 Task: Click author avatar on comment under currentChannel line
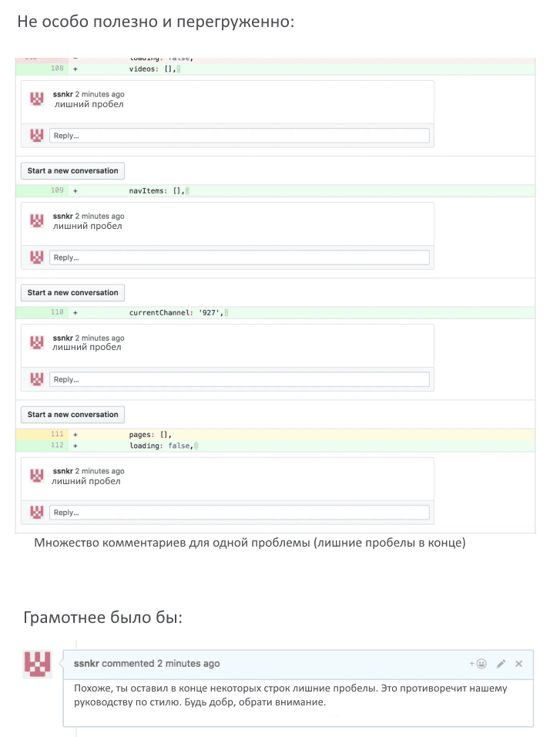point(36,342)
